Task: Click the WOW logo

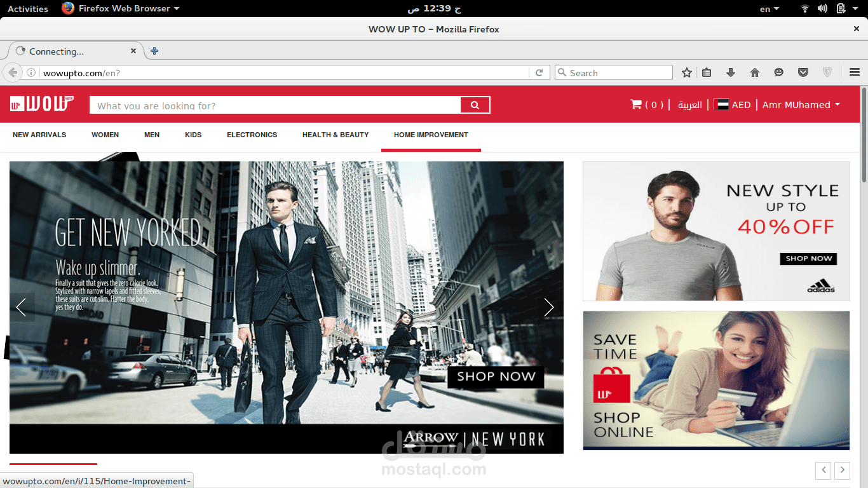Action: [x=42, y=104]
